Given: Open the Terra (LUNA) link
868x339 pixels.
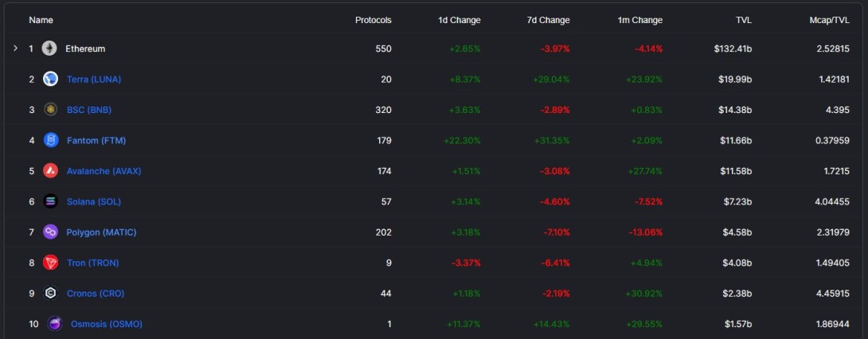Looking at the screenshot, I should 94,79.
